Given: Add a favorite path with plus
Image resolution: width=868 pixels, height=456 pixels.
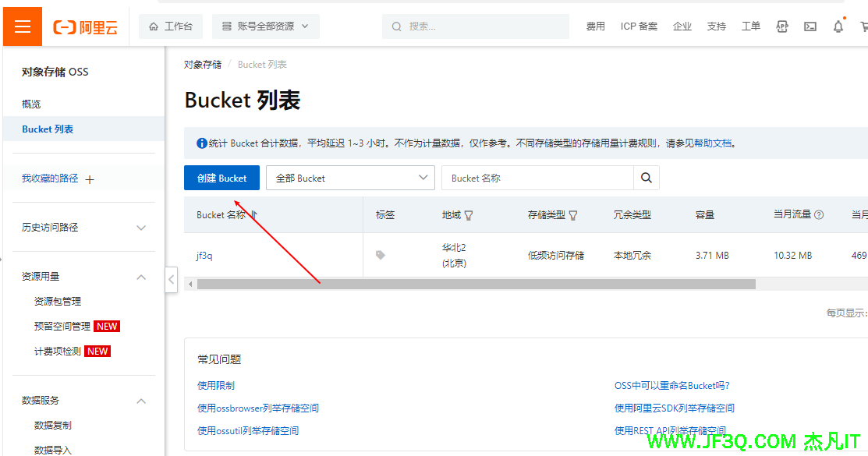Looking at the screenshot, I should 90,179.
